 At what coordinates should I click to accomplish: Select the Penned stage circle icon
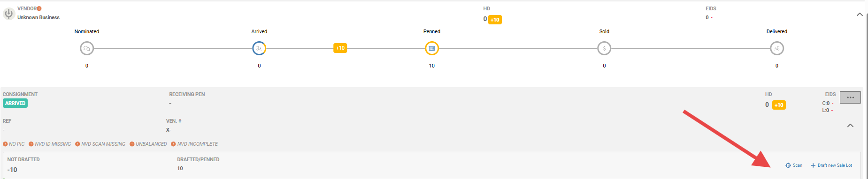click(x=432, y=48)
